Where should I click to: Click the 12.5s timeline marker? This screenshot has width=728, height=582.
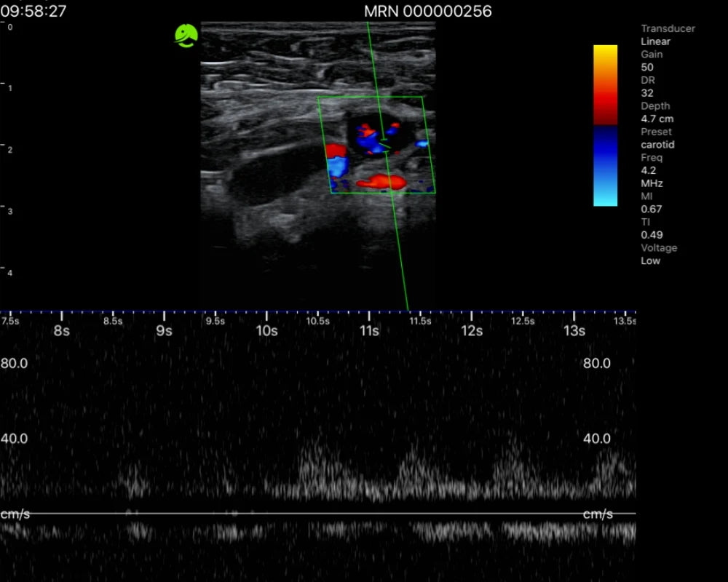click(x=523, y=321)
